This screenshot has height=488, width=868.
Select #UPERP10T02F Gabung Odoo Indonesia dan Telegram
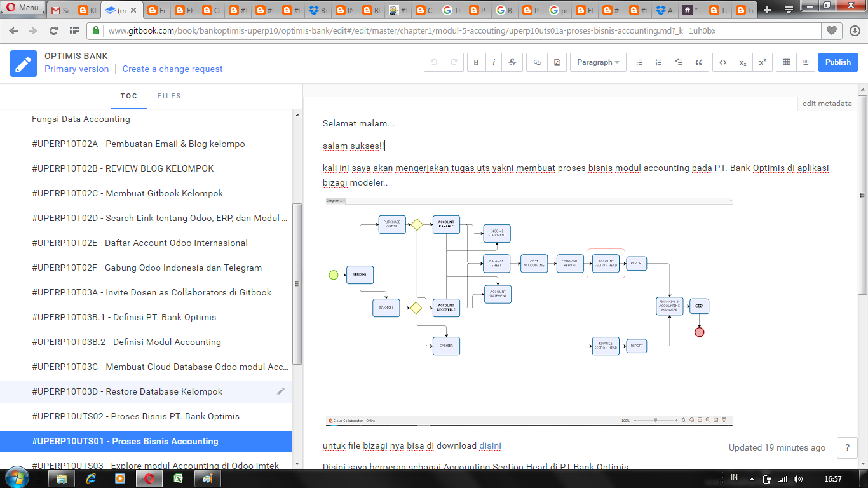coord(146,268)
